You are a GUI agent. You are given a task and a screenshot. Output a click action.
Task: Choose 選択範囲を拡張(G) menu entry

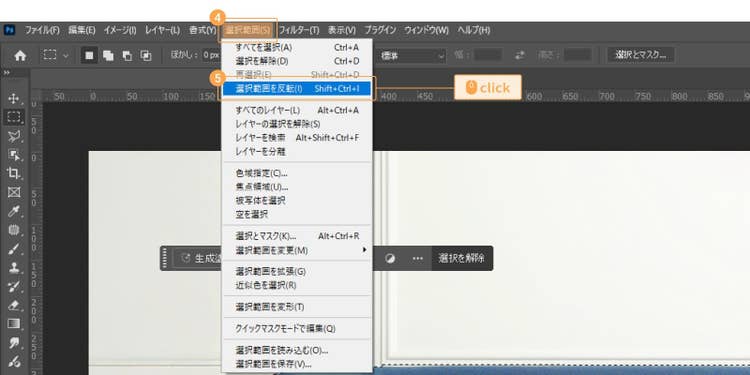pos(297,272)
